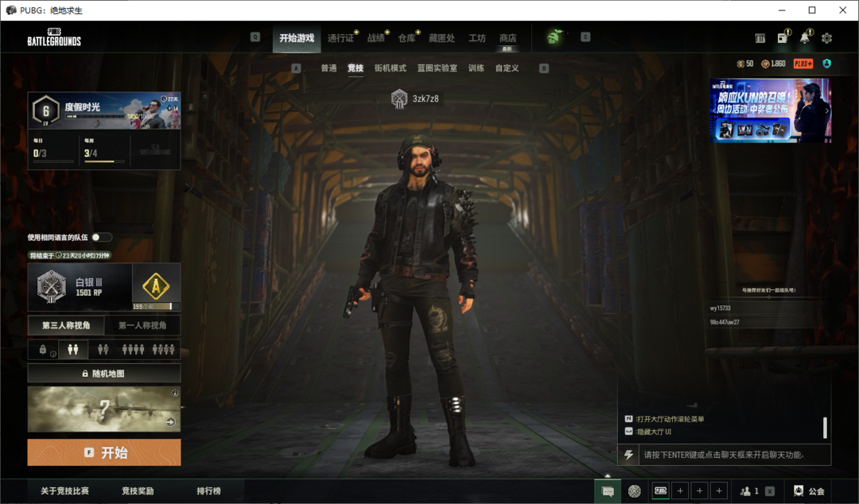Screen dimensions: 859x504
Task: Add a channel with the second plus slot
Action: (x=700, y=490)
